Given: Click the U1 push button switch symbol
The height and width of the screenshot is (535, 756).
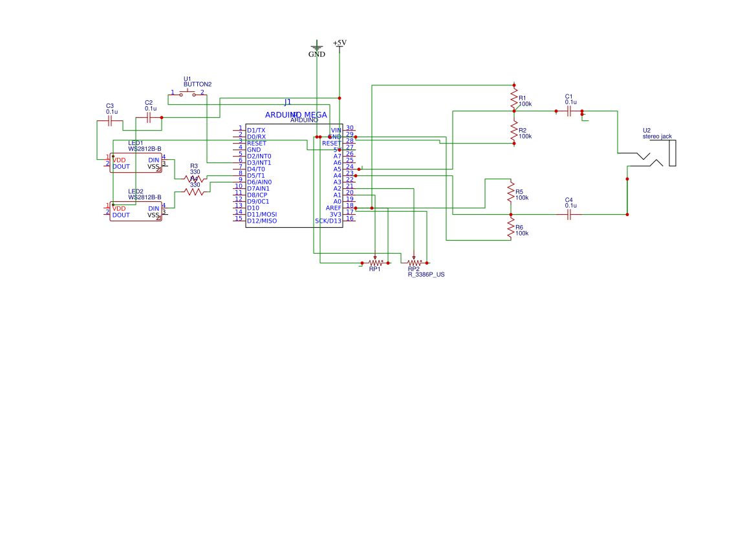Looking at the screenshot, I should point(188,94).
